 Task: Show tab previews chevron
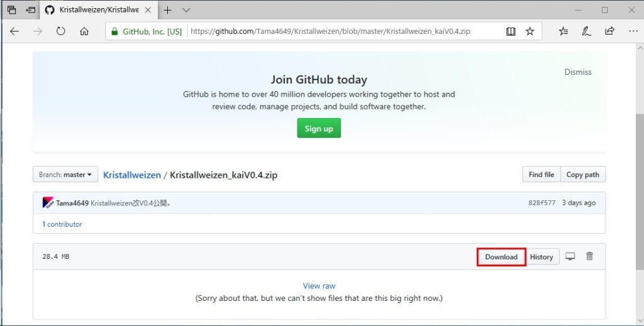[186, 10]
